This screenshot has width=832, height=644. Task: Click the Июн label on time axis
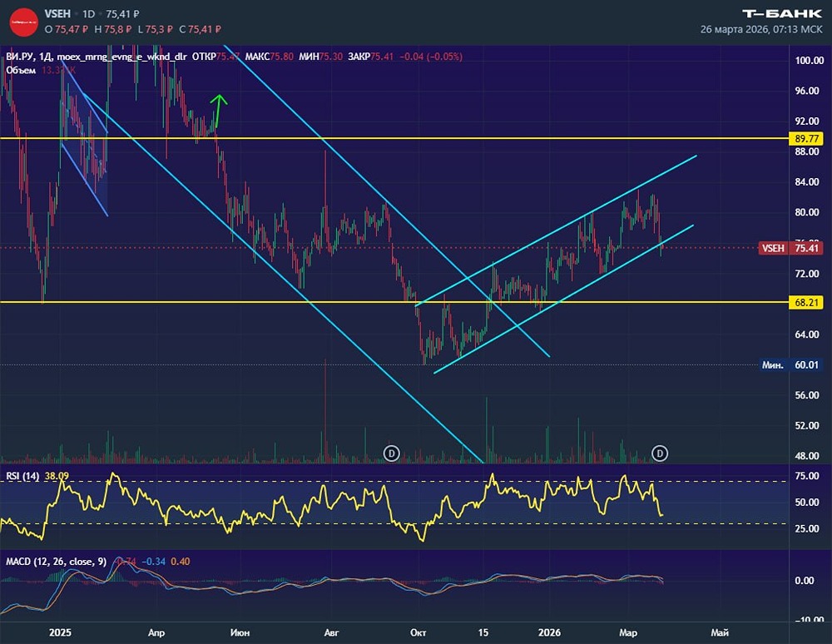pyautogui.click(x=240, y=632)
